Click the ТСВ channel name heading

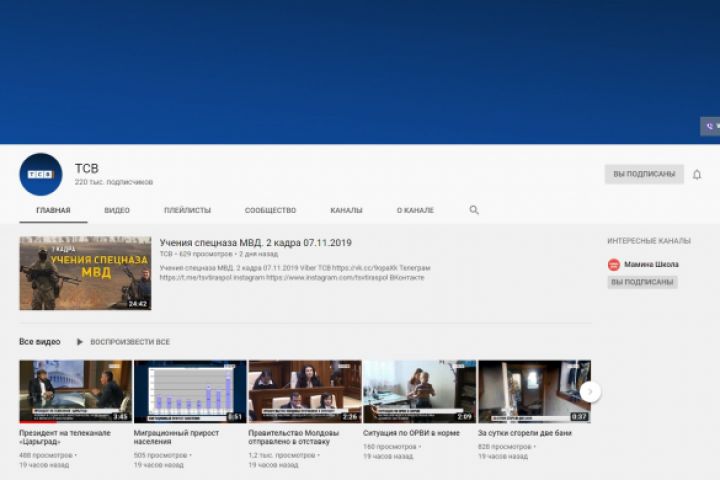click(x=87, y=169)
